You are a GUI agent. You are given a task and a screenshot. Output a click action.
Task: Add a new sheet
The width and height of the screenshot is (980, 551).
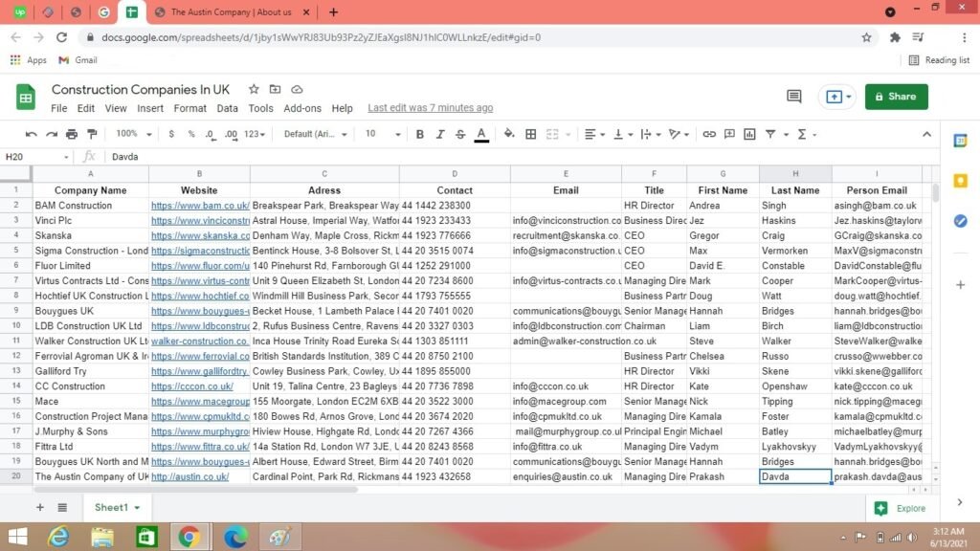click(40, 507)
